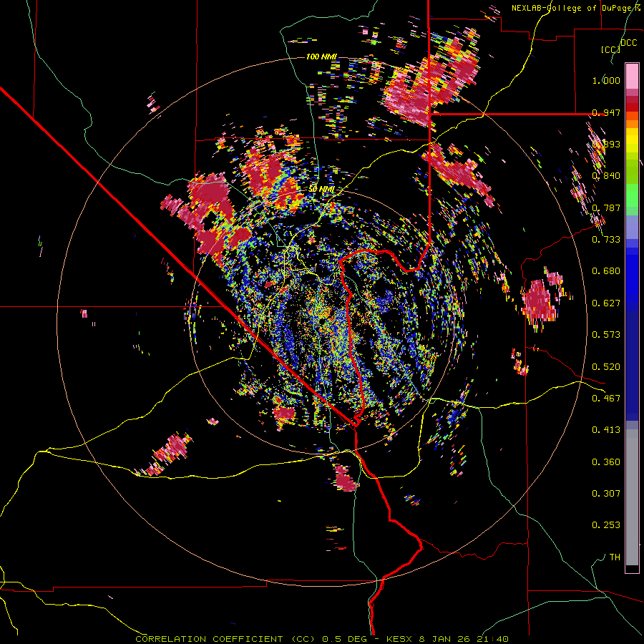Select the 0.627 legend value
644x644 pixels.
[x=606, y=303]
